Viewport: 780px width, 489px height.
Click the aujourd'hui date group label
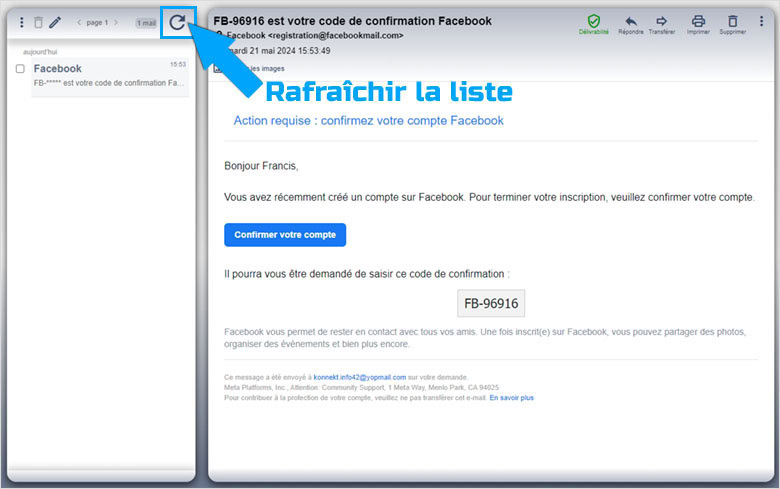pos(40,52)
